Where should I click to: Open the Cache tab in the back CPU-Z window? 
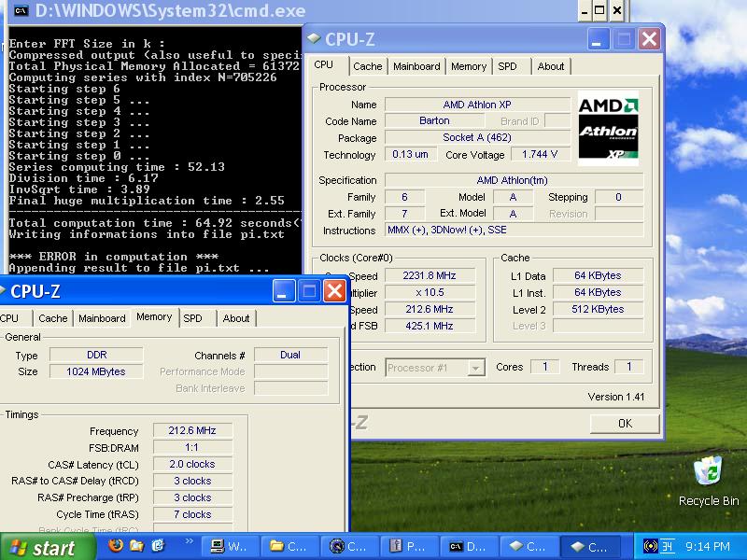click(x=368, y=66)
